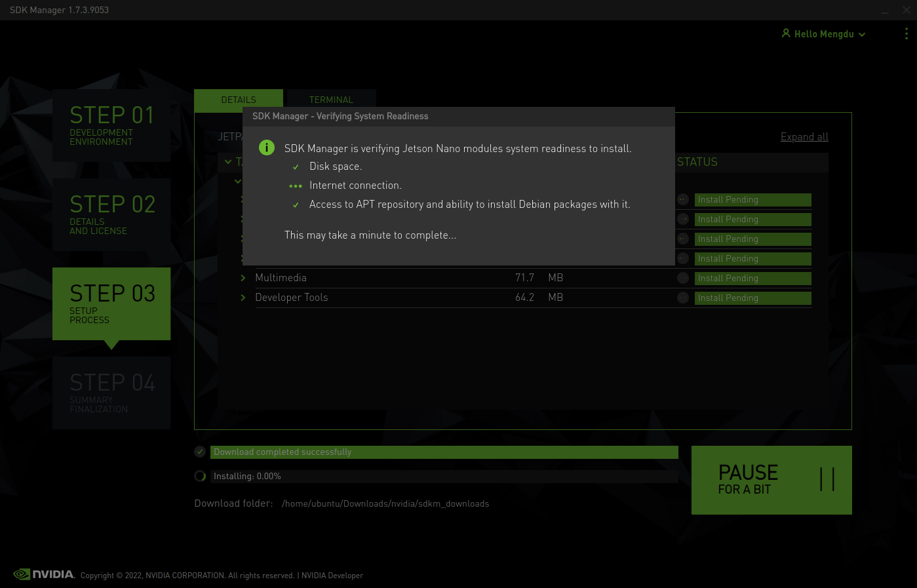Select Step 04 Summary Finalization
917x588 pixels.
[x=111, y=393]
